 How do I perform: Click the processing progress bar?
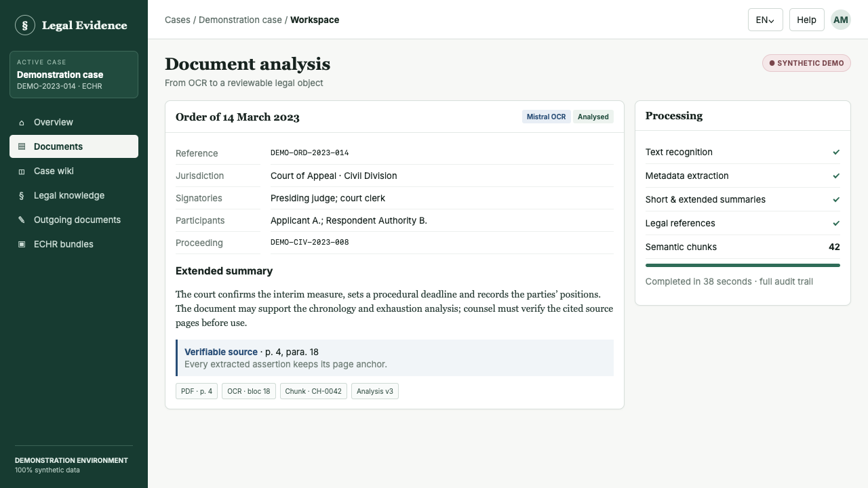coord(743,266)
